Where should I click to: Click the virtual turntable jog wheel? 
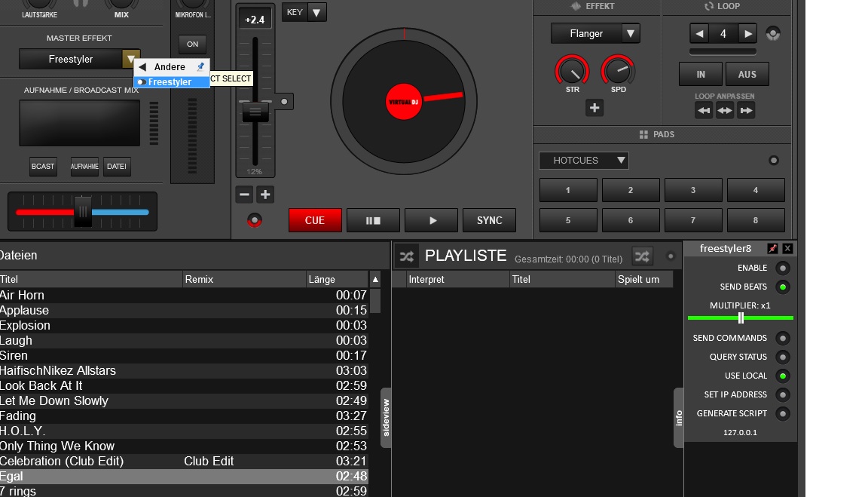[x=404, y=101]
